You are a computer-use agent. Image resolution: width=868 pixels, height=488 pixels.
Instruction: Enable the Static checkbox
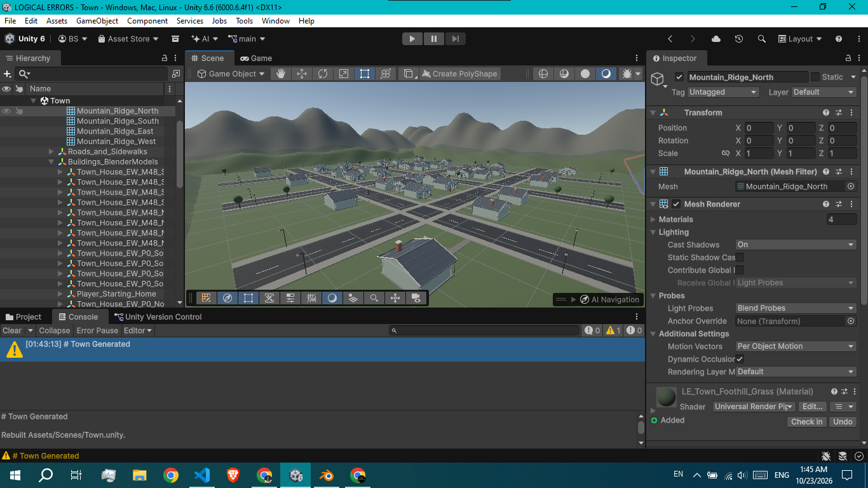coord(815,77)
